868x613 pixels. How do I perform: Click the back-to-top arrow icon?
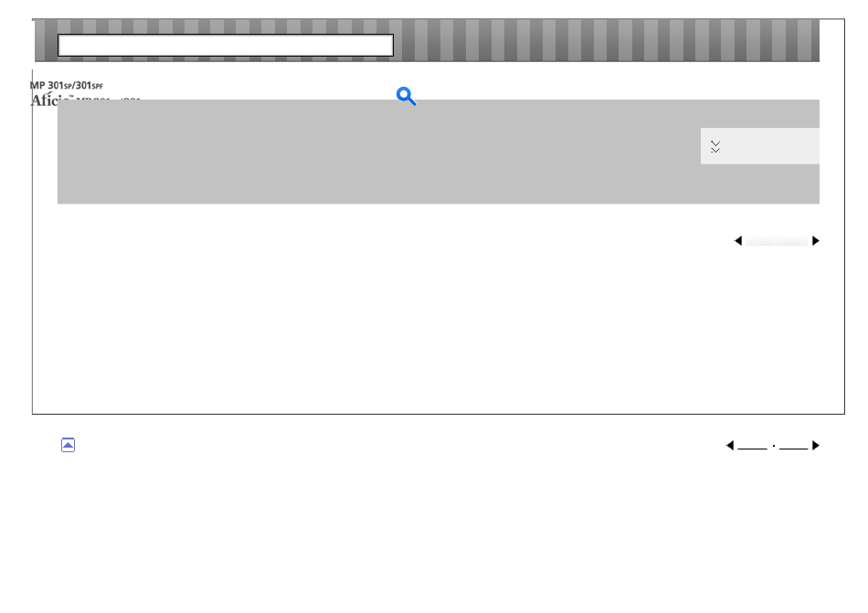69,446
